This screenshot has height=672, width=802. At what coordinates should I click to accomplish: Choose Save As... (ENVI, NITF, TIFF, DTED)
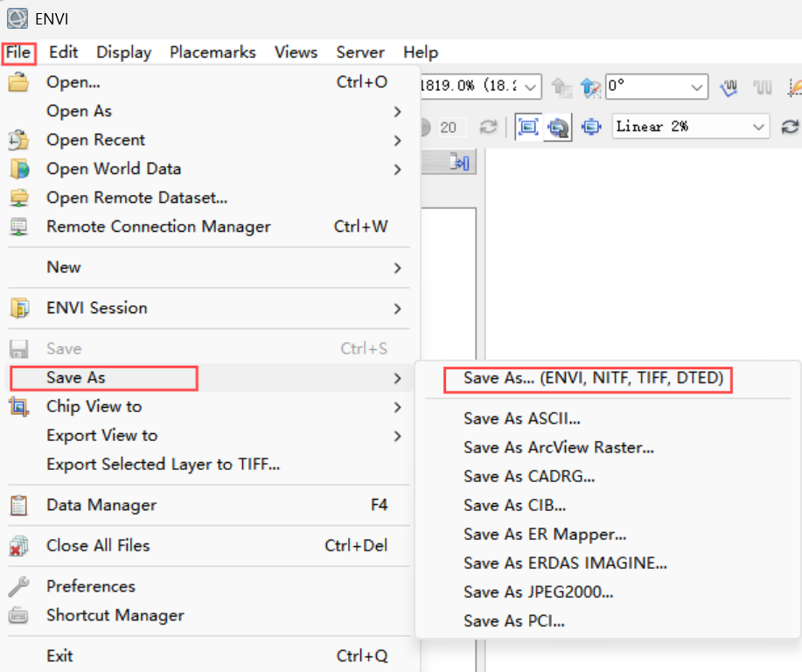[x=608, y=379]
